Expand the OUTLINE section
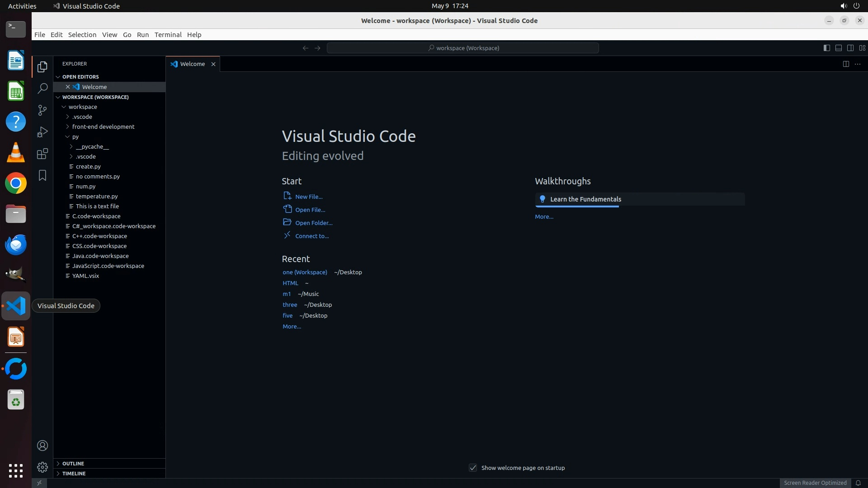868x488 pixels. click(x=73, y=463)
